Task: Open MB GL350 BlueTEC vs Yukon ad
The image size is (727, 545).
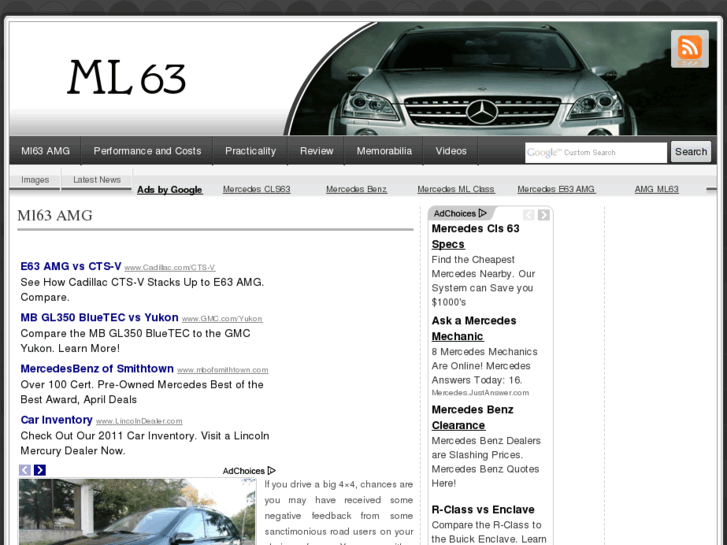Action: tap(99, 317)
